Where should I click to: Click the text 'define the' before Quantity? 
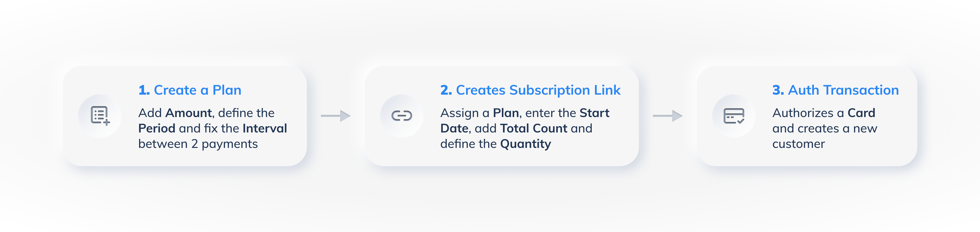(x=468, y=144)
